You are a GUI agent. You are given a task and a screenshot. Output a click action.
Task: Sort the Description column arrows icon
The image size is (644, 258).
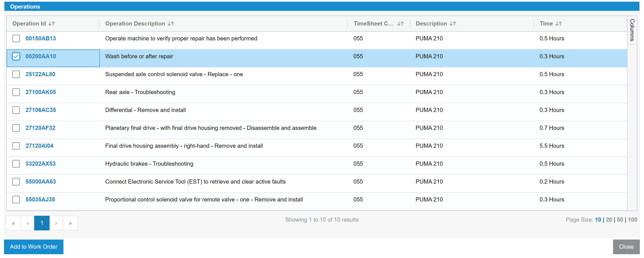453,24
